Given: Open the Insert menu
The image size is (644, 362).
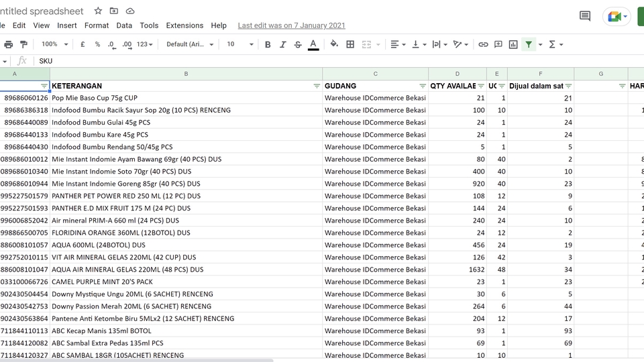Looking at the screenshot, I should coord(67,25).
